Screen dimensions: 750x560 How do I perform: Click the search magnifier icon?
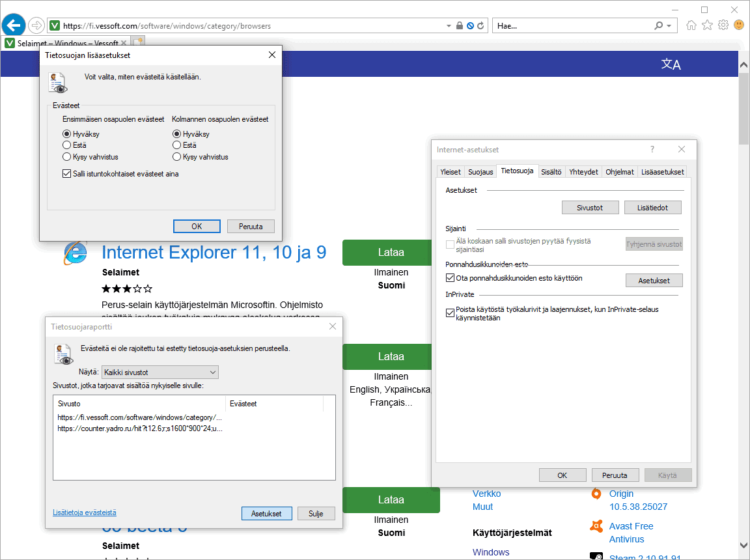pyautogui.click(x=659, y=26)
